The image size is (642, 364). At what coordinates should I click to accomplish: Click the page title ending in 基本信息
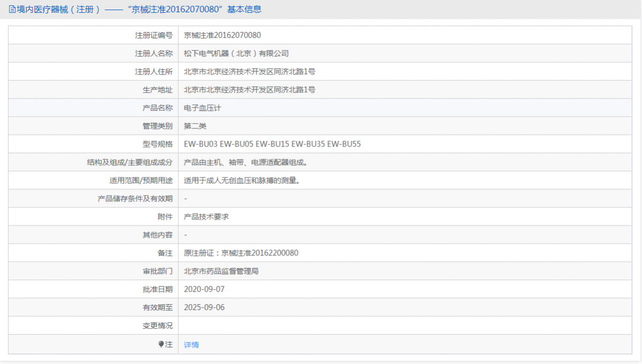[139, 10]
